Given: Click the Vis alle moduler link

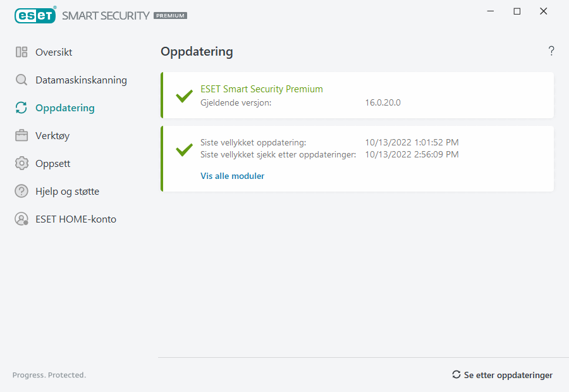Looking at the screenshot, I should point(232,176).
